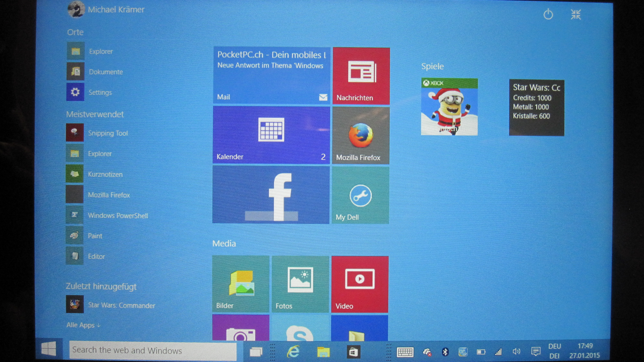Screen dimensions: 644x362
Task: Launch the Xbox Minion Rush game tile
Action: coord(450,107)
